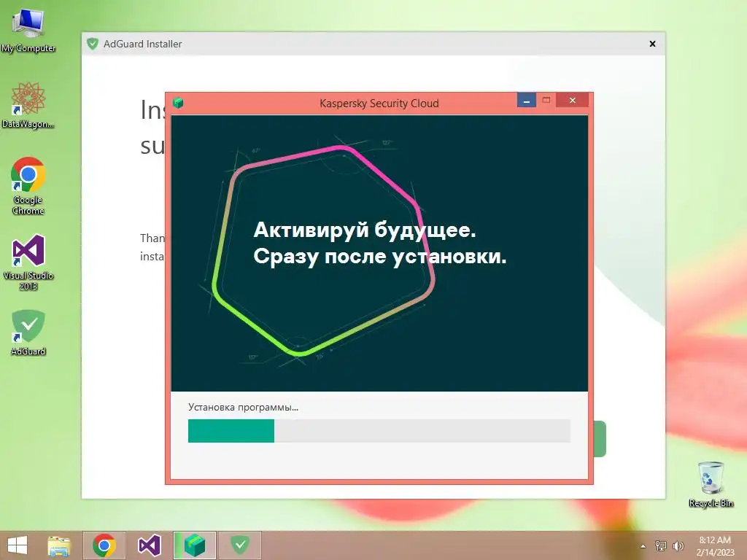Close the AdGuard Installer window

(652, 44)
